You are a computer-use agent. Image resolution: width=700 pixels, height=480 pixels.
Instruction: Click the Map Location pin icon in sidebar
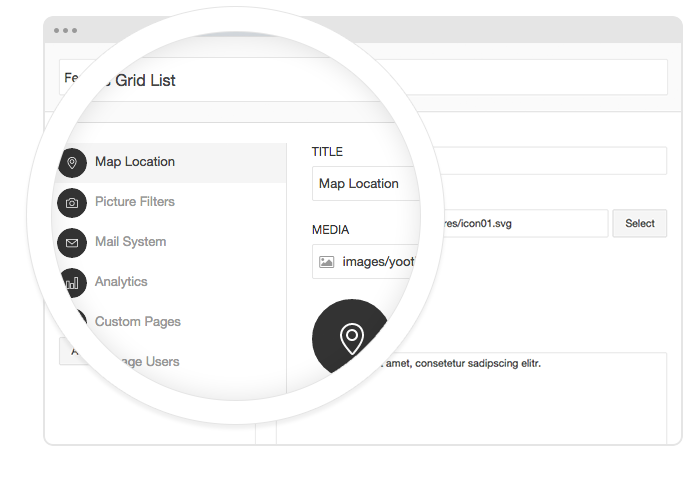[x=72, y=162]
